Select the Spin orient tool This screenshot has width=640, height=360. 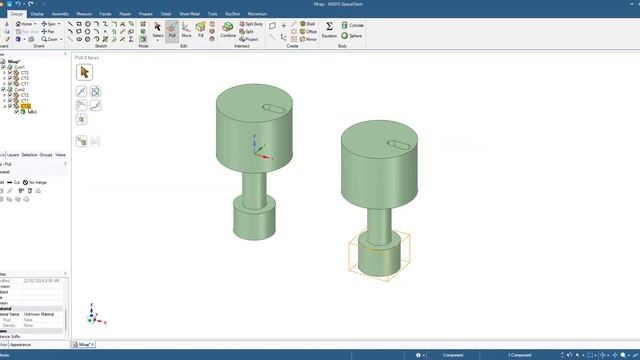coord(49,24)
